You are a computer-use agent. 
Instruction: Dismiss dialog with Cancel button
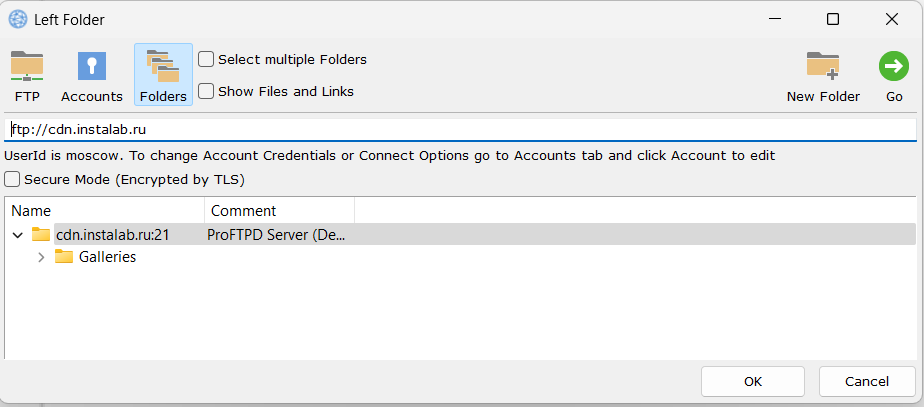click(867, 382)
